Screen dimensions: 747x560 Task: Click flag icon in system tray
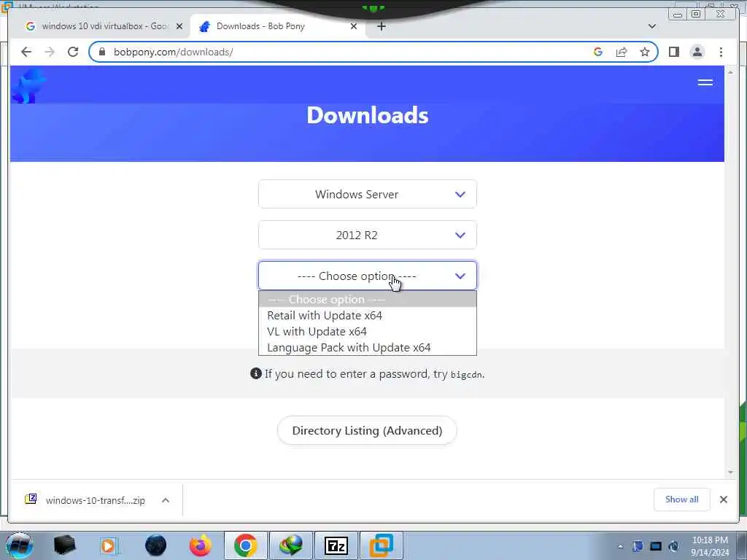click(x=638, y=546)
